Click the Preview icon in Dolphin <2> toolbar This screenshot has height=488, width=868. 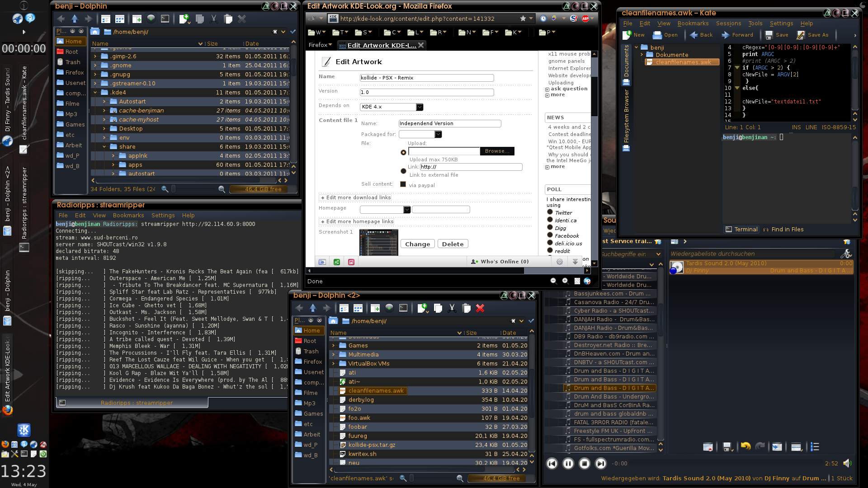tap(389, 308)
